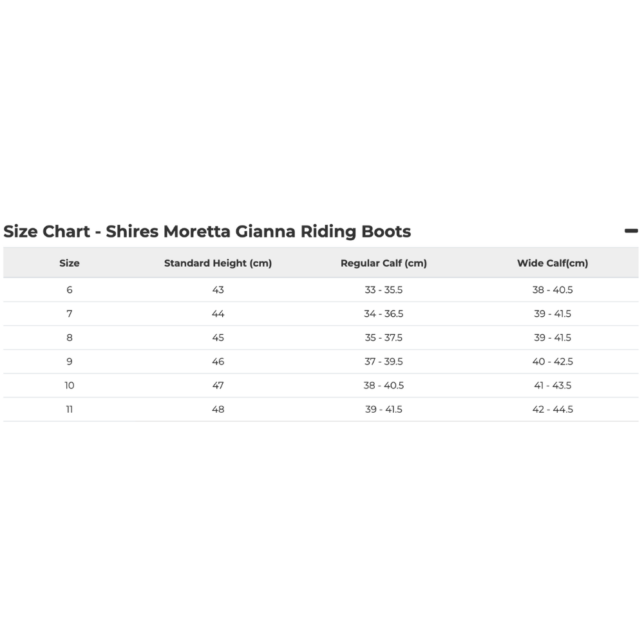Screen dimensions: 644x644
Task: Select size 7 in the Size column
Action: tap(70, 314)
